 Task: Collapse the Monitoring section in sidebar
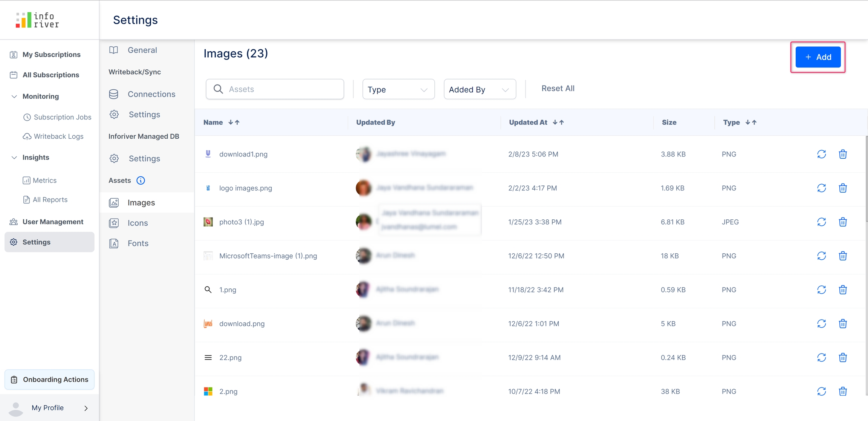[14, 96]
